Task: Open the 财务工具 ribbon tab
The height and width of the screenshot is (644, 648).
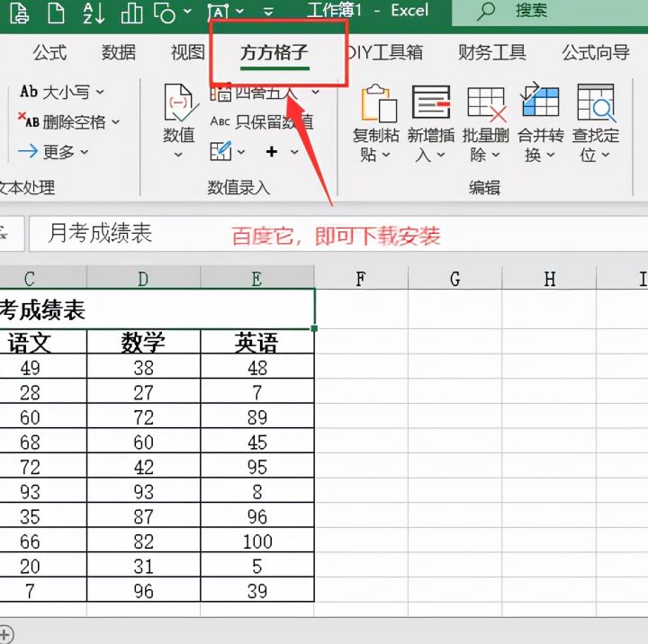Action: [491, 52]
